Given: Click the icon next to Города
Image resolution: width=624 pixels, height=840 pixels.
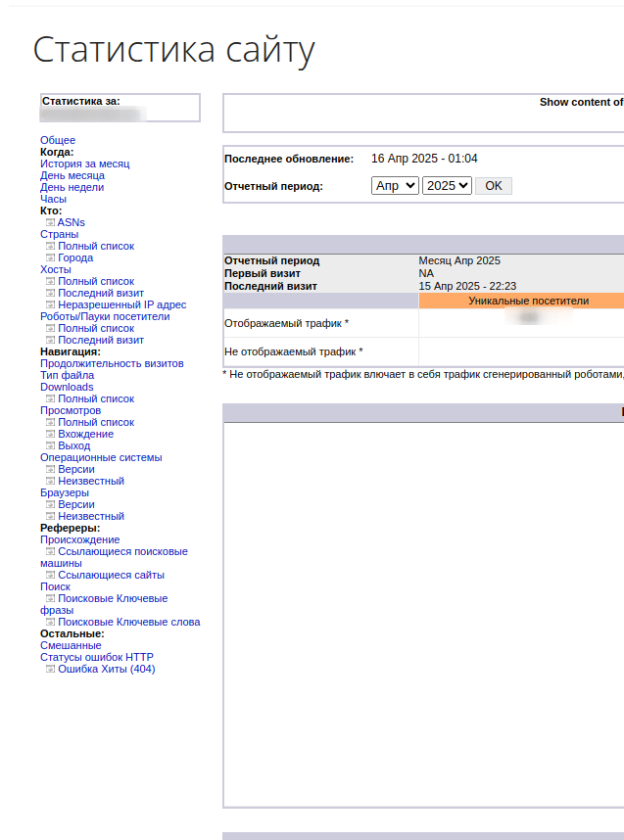Looking at the screenshot, I should click(x=50, y=257).
